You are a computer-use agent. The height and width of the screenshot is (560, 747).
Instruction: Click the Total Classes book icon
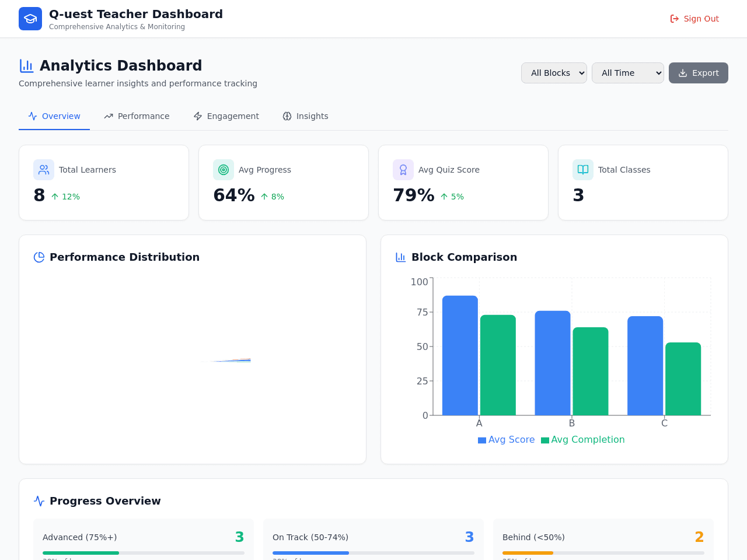583,170
